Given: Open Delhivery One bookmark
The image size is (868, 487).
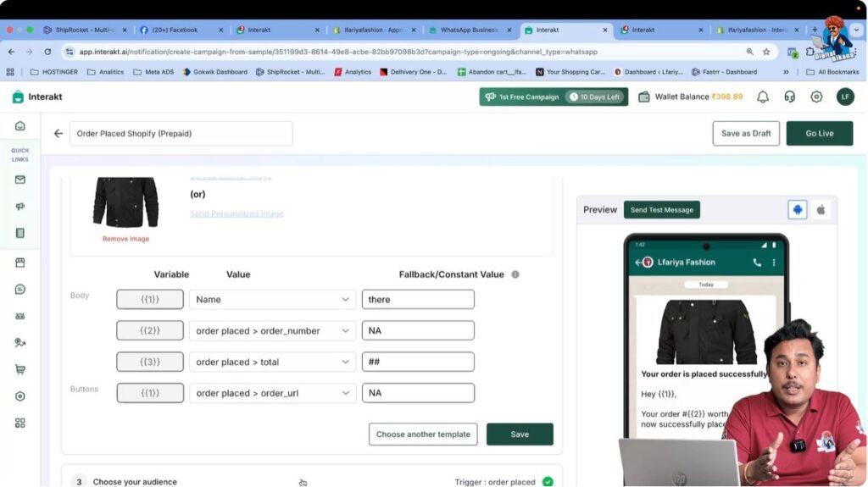Looking at the screenshot, I should point(413,72).
